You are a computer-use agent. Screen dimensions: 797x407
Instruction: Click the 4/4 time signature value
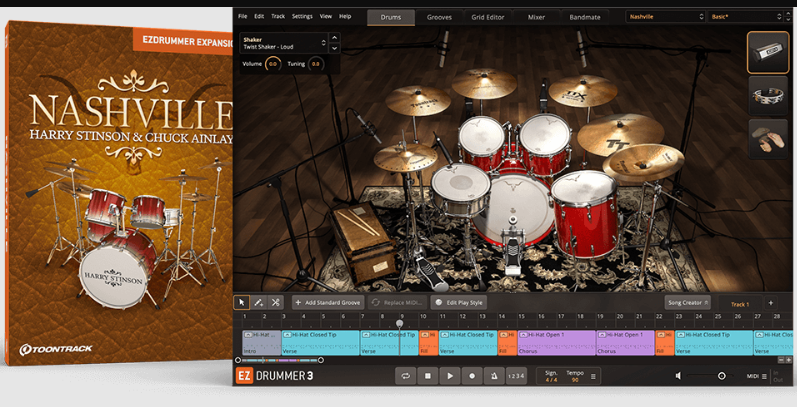click(551, 380)
